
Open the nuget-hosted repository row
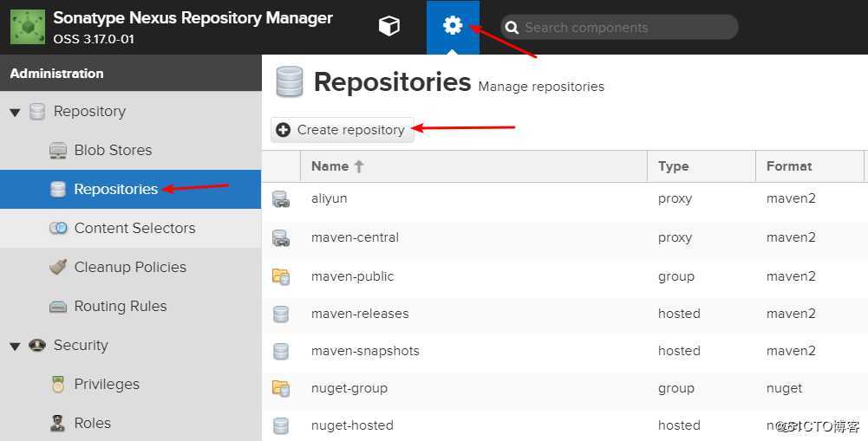pyautogui.click(x=565, y=426)
